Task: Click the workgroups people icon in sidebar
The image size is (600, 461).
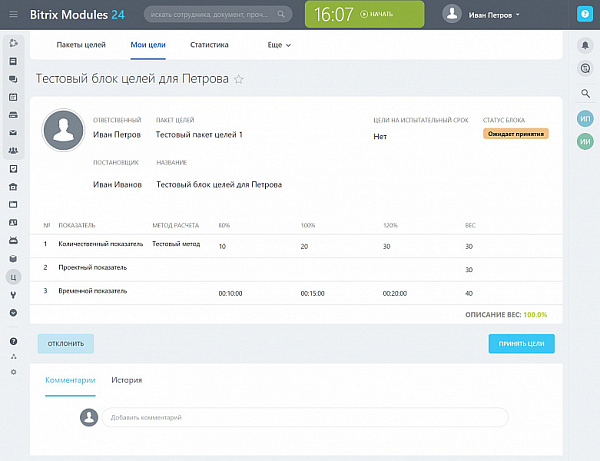Action: tap(13, 150)
